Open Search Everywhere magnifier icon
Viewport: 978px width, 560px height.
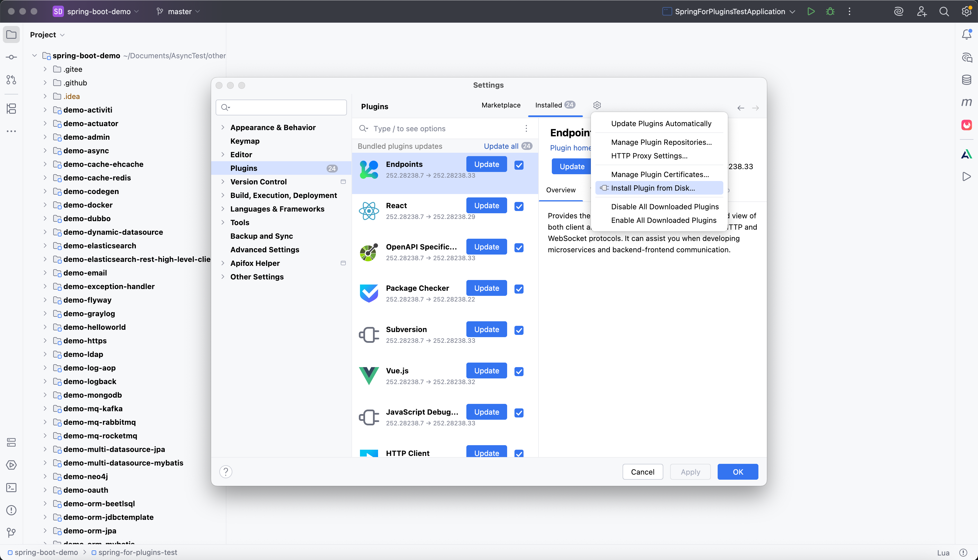[x=944, y=12]
